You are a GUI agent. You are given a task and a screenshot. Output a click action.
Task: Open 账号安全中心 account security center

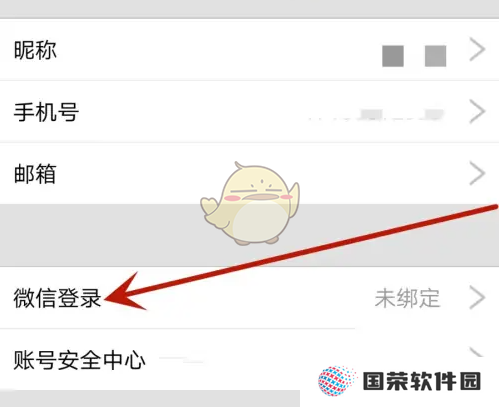[x=79, y=360]
